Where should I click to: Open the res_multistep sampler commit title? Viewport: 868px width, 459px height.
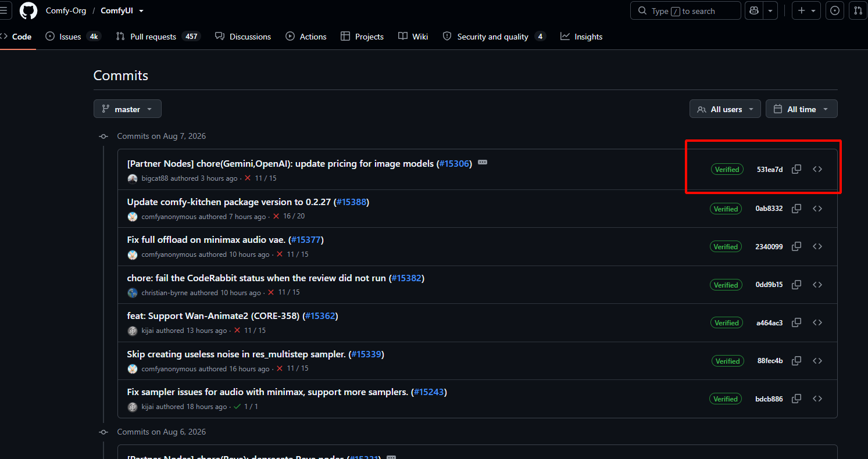click(x=237, y=354)
